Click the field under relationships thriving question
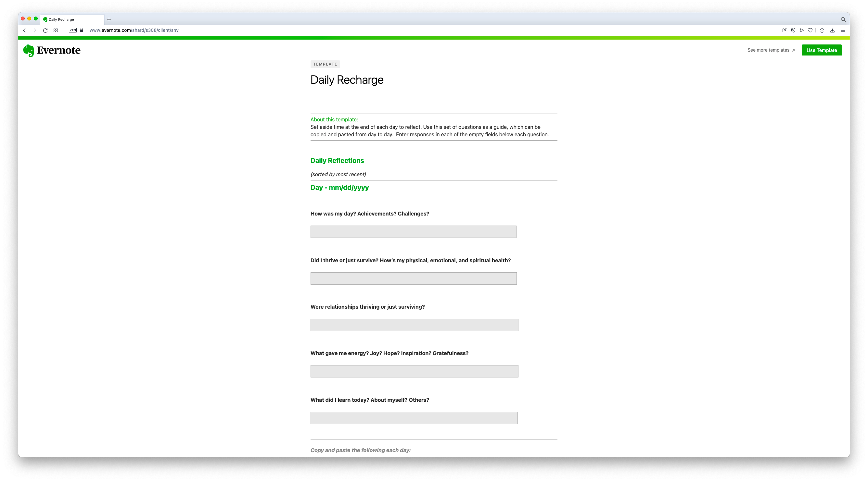 point(415,325)
